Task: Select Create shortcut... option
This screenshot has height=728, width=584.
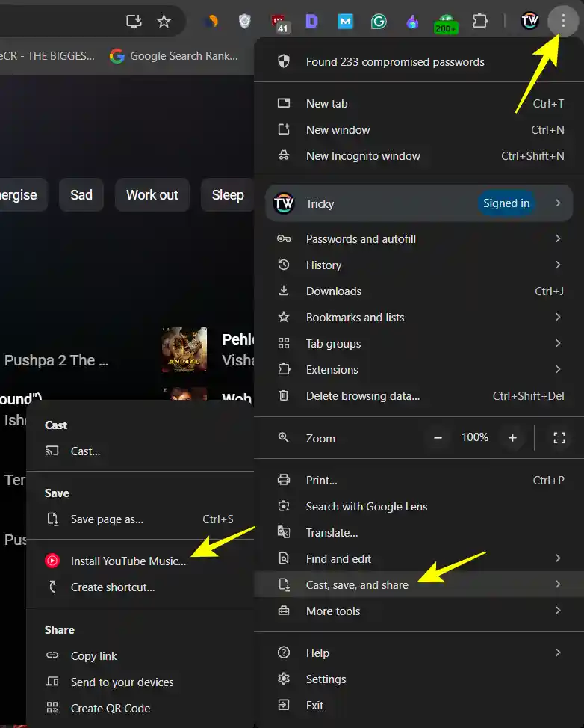Action: click(140, 587)
